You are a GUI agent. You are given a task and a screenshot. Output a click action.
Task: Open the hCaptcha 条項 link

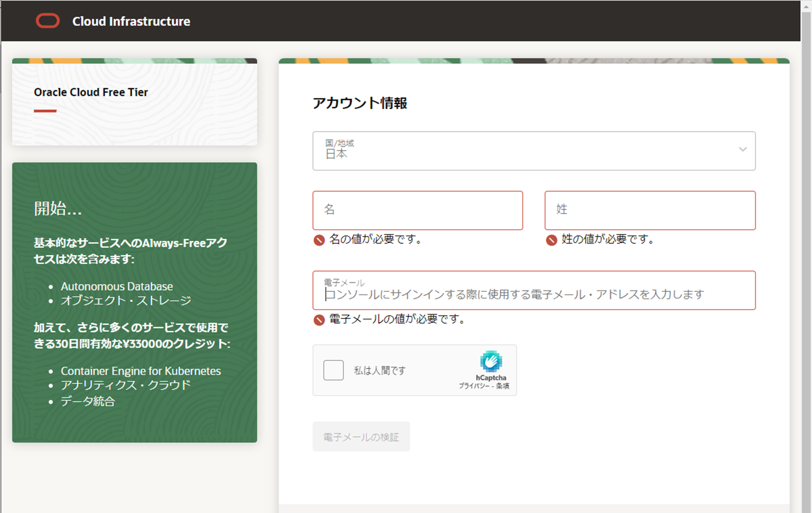tap(503, 386)
